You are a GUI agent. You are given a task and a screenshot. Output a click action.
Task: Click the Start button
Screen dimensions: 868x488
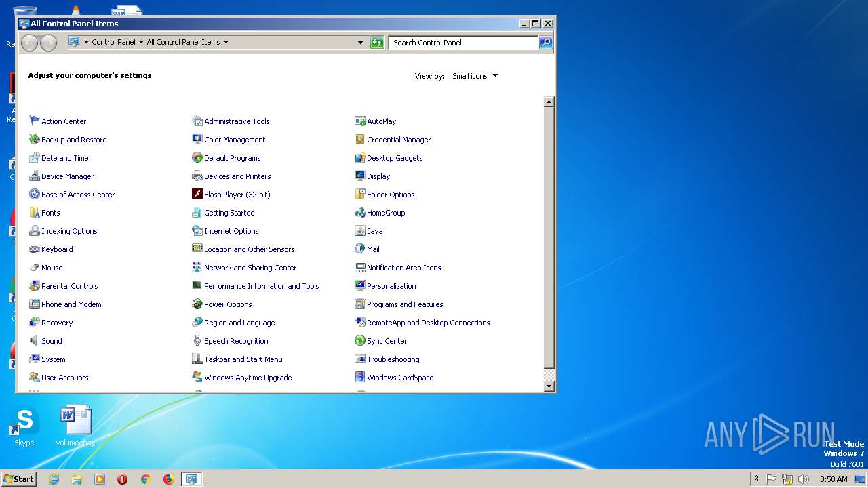[18, 479]
